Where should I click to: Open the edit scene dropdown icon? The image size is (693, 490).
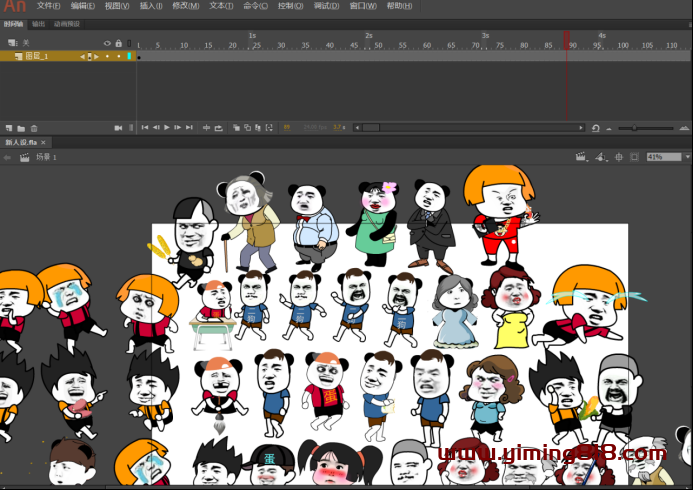pyautogui.click(x=581, y=157)
